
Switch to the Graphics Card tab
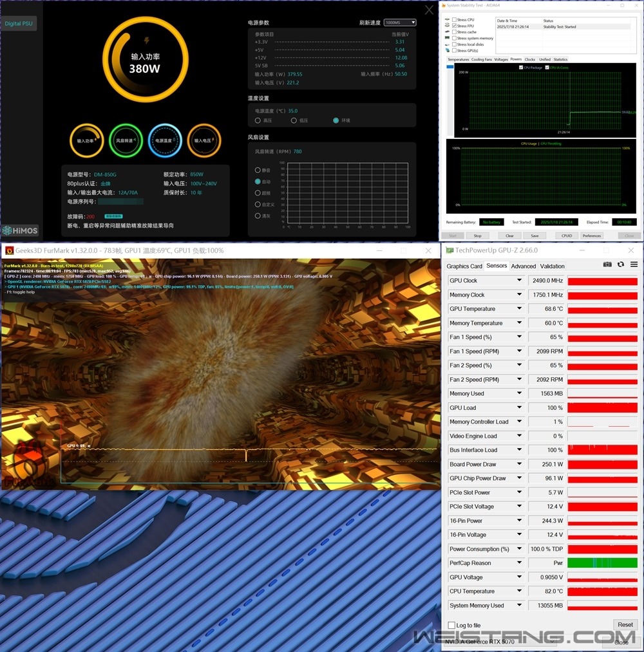click(x=464, y=266)
